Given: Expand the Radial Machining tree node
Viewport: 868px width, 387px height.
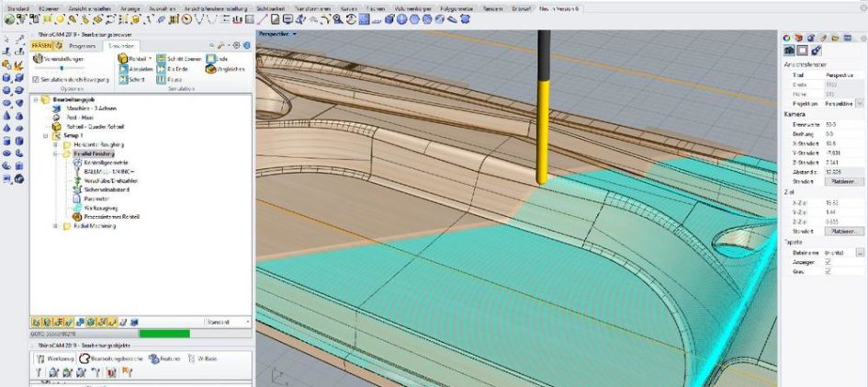Looking at the screenshot, I should [x=56, y=226].
